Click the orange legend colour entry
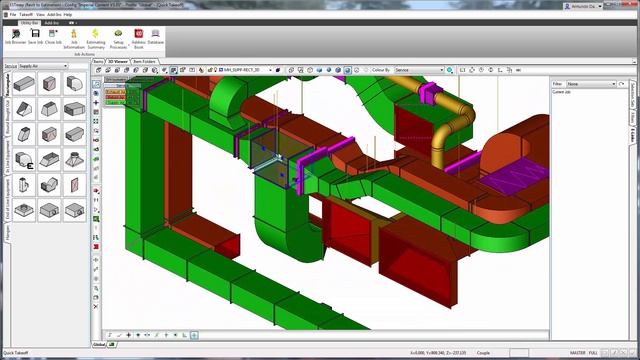This screenshot has height=360, width=640. pos(115,92)
